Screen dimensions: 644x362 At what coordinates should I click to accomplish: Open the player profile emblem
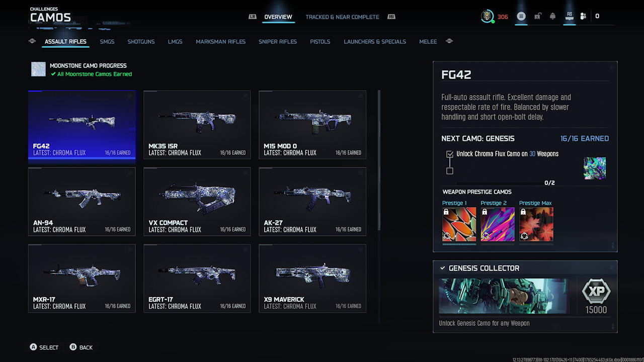pyautogui.click(x=488, y=16)
